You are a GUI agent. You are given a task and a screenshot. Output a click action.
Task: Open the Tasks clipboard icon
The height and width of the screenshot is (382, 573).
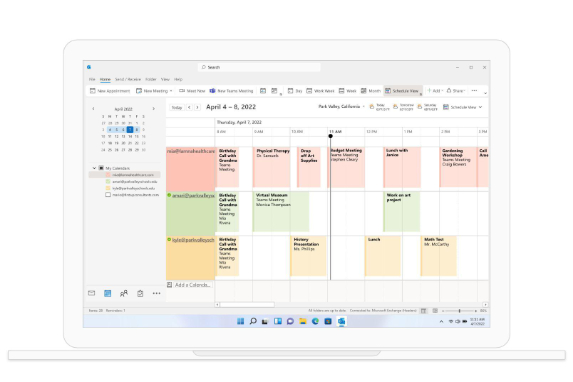tap(140, 293)
